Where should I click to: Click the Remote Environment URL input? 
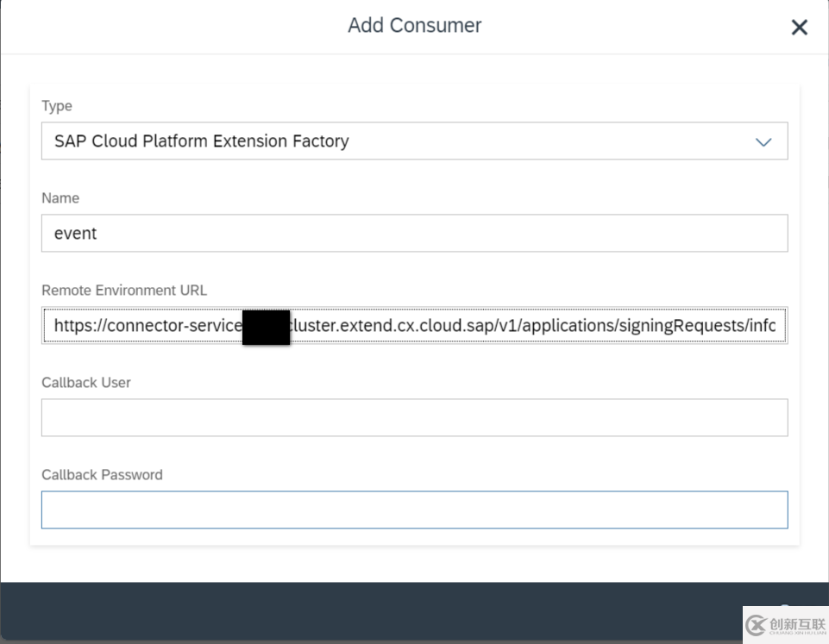coord(518,325)
